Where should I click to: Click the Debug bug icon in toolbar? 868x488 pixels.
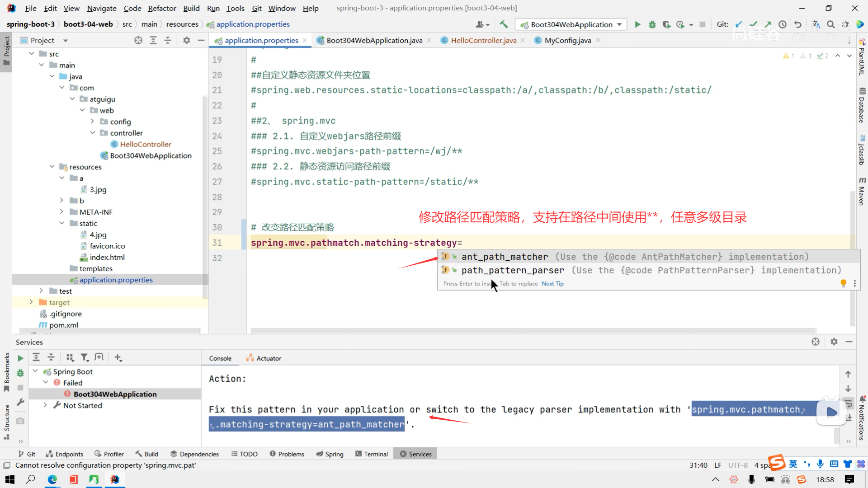click(x=652, y=24)
